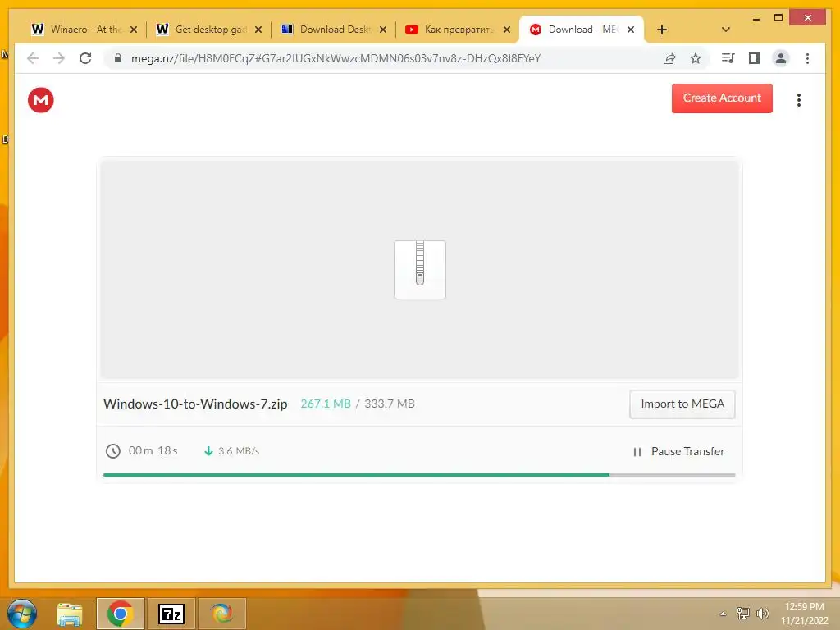Image resolution: width=840 pixels, height=630 pixels.
Task: Click Create Account button
Action: point(722,98)
